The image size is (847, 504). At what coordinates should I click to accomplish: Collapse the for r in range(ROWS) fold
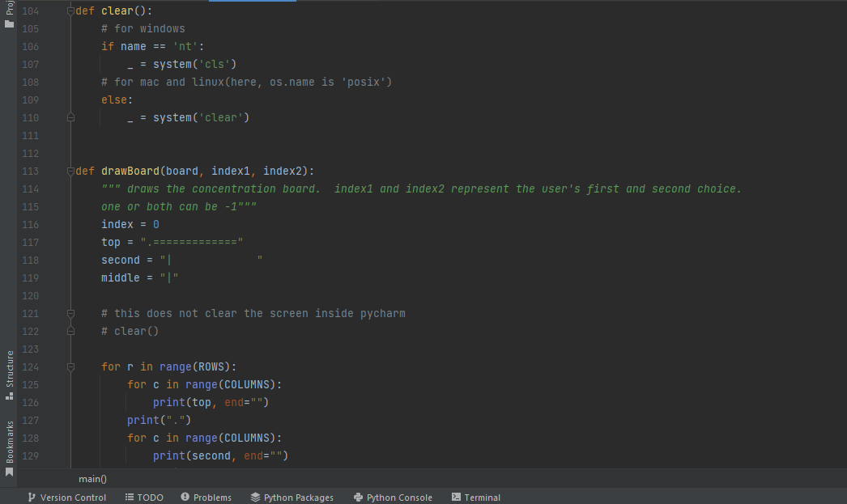coord(70,367)
